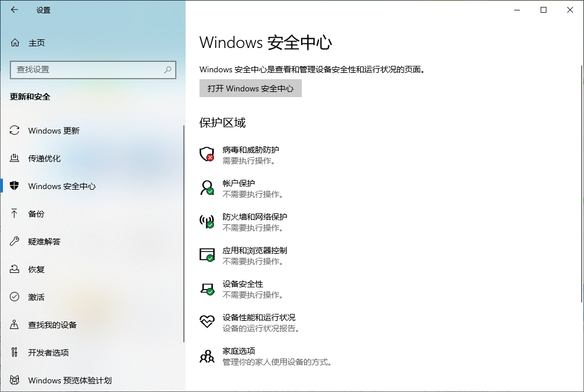Select Windows 更新 in the sidebar
Image resolution: width=584 pixels, height=392 pixels.
[x=53, y=131]
